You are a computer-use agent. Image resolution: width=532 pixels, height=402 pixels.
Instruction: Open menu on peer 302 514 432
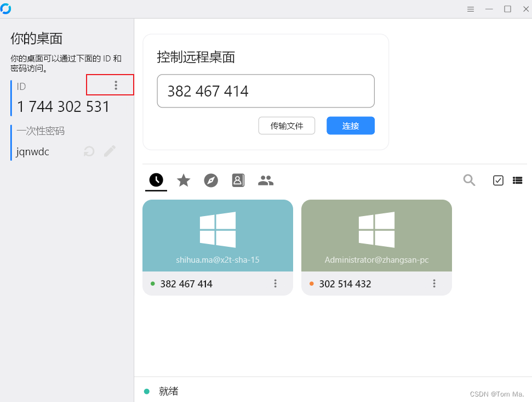(434, 284)
